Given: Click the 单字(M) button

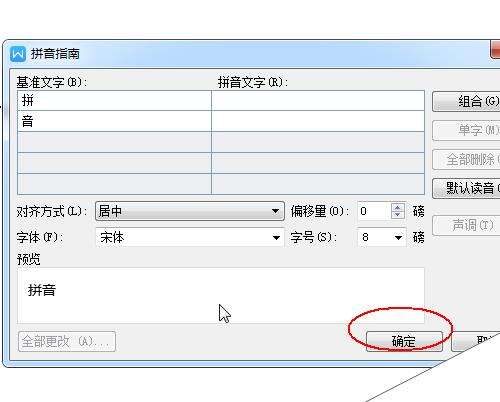Looking at the screenshot, I should [466, 130].
